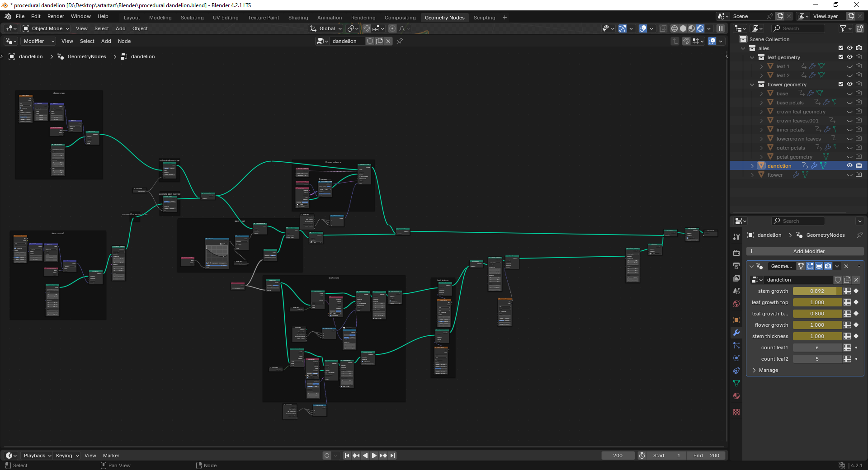Expand the base petals object in outliner

click(761, 103)
